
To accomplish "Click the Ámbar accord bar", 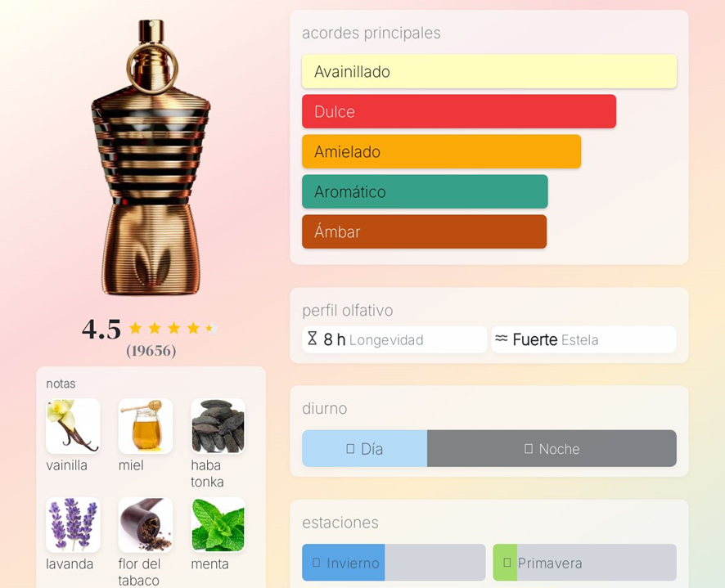I will click(424, 232).
